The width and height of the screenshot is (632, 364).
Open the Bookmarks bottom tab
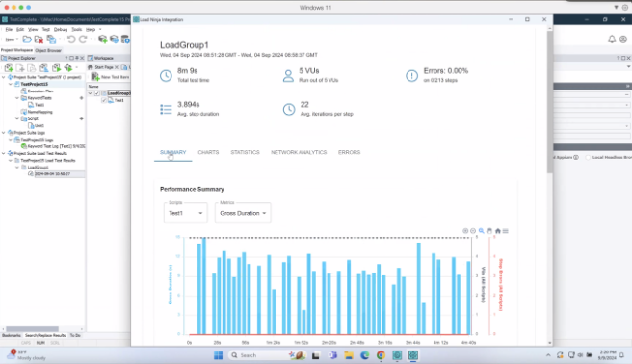pos(12,335)
